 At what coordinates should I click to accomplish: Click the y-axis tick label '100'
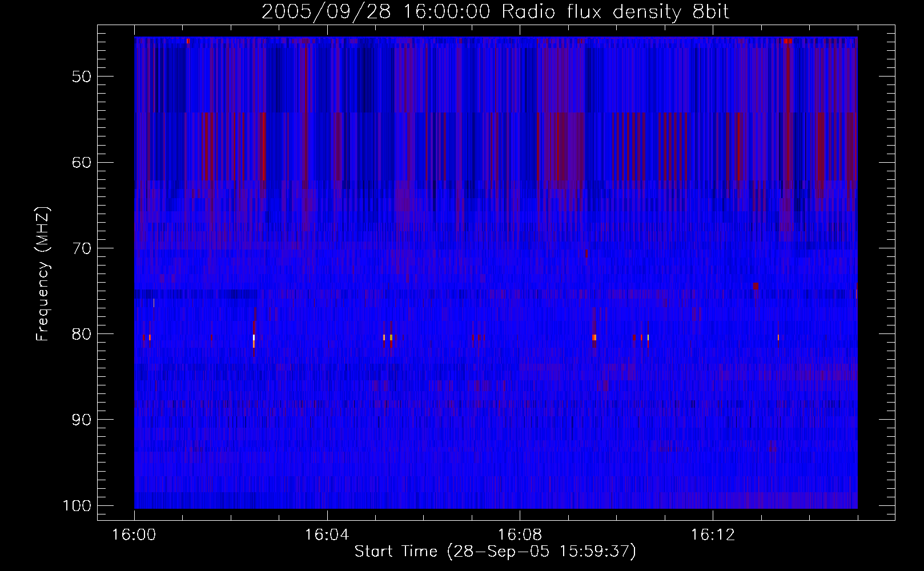77,506
